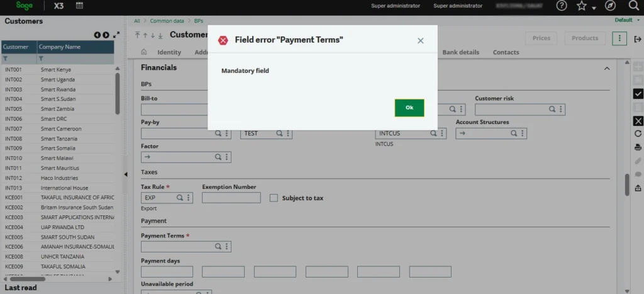This screenshot has height=294, width=644.
Task: Click the home icon tab
Action: 144,52
